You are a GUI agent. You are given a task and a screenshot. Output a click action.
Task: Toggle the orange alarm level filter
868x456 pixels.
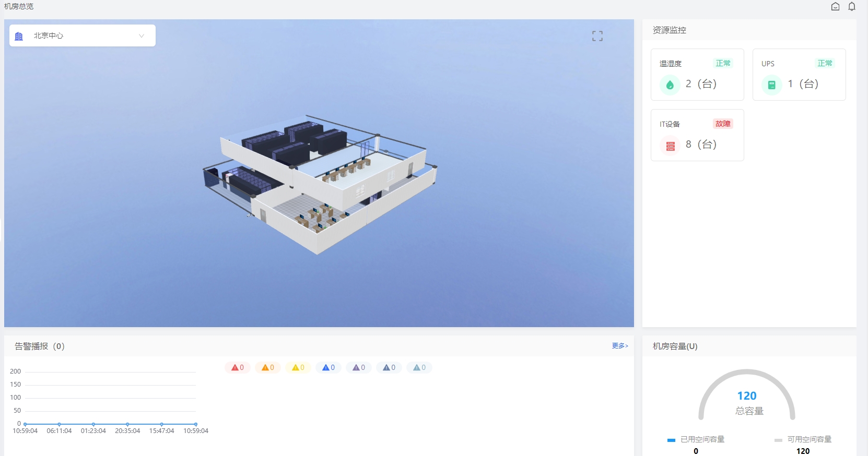[x=268, y=368]
